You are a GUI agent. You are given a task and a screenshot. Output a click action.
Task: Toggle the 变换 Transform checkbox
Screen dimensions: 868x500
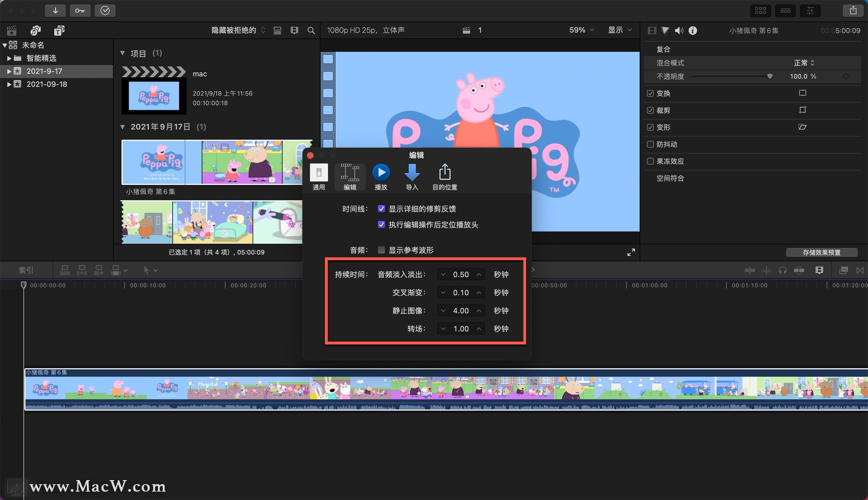click(x=650, y=93)
